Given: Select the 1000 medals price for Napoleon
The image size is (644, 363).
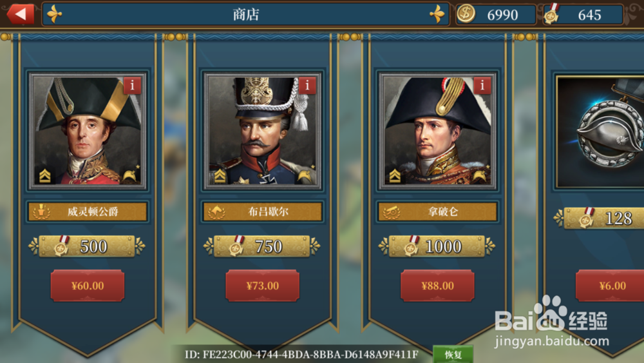Looking at the screenshot, I should tap(437, 246).
